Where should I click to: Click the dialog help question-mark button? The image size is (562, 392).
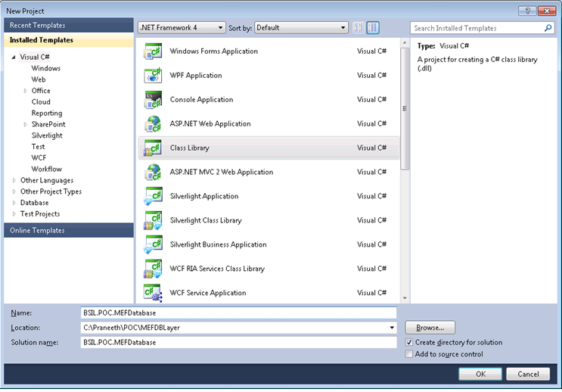pyautogui.click(x=527, y=11)
